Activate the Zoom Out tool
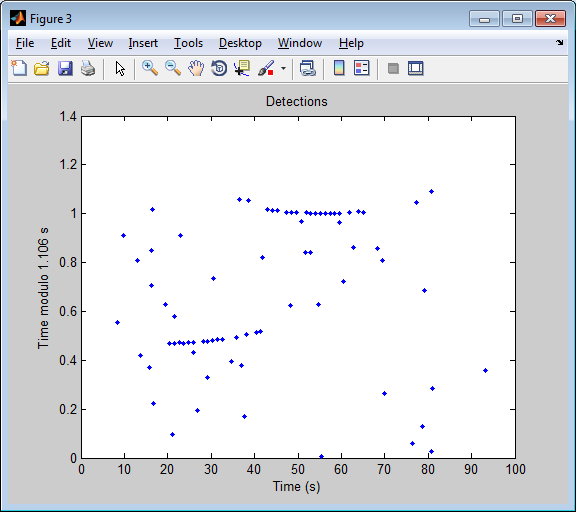 click(x=173, y=68)
